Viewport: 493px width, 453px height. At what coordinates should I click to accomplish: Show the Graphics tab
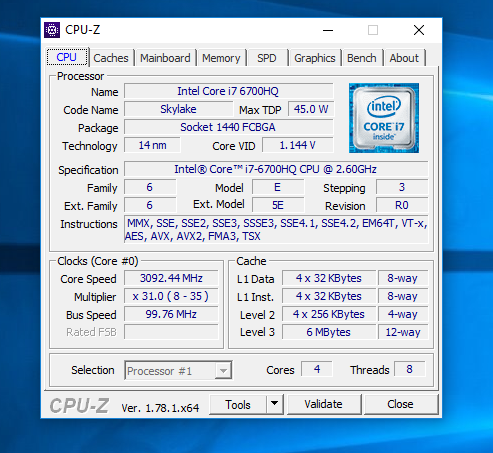pos(314,58)
